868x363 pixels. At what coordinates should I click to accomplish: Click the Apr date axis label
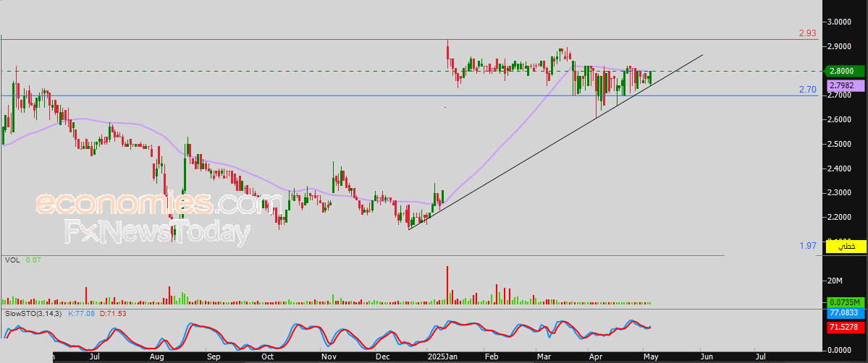point(596,358)
